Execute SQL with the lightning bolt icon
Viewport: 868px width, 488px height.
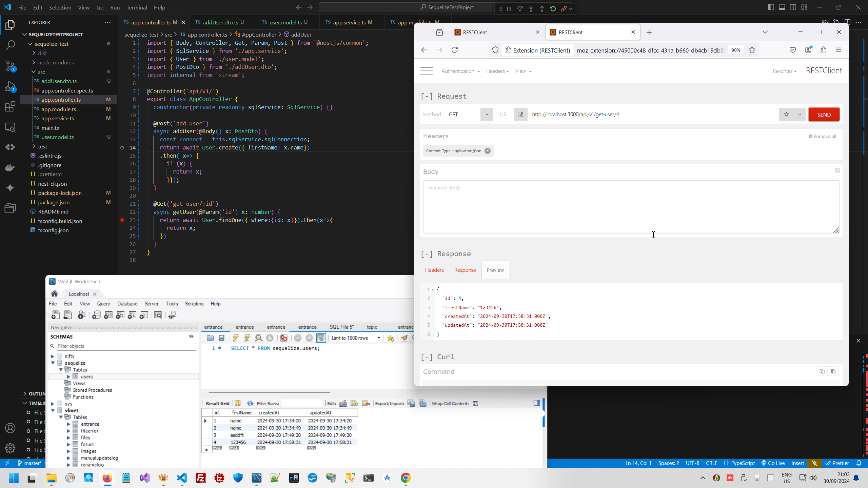[235, 338]
